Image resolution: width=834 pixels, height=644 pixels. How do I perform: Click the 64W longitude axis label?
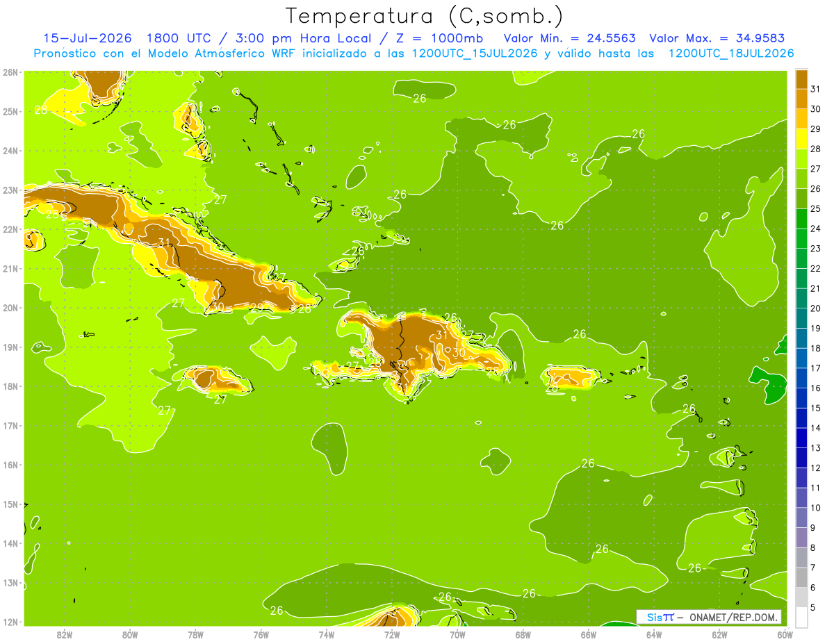[x=654, y=634]
